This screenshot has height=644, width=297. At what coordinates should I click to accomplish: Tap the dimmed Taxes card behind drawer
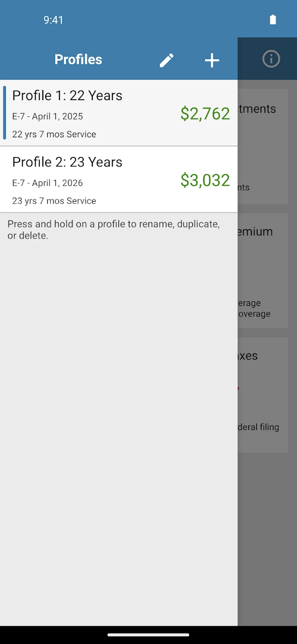(x=263, y=394)
